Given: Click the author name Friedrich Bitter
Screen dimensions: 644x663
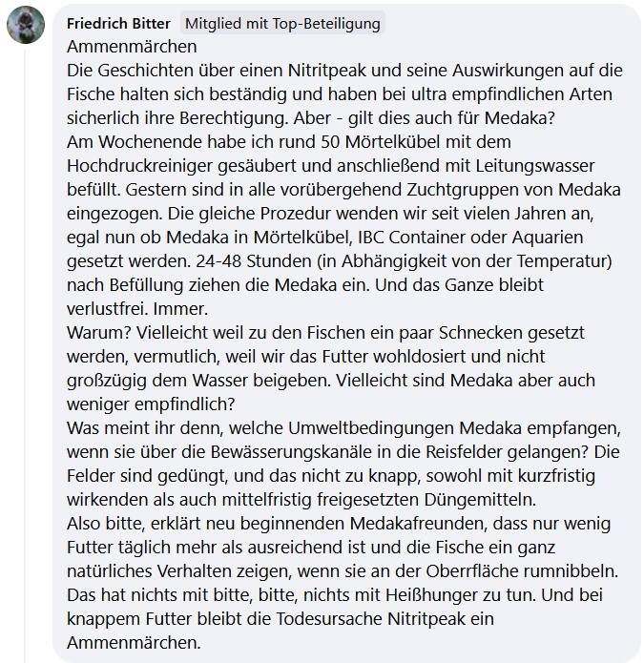Looking at the screenshot, I should tap(118, 23).
